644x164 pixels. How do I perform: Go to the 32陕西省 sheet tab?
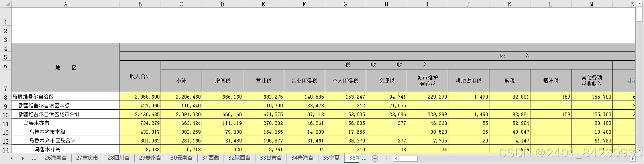click(239, 158)
